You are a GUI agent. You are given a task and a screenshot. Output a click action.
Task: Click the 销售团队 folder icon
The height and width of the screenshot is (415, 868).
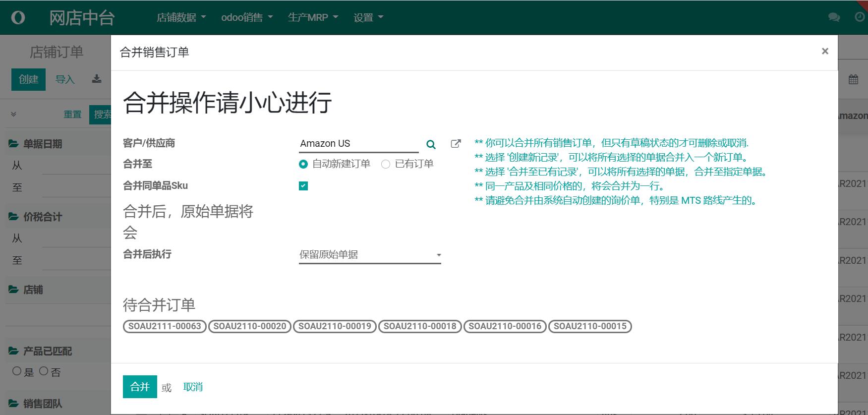(x=13, y=404)
